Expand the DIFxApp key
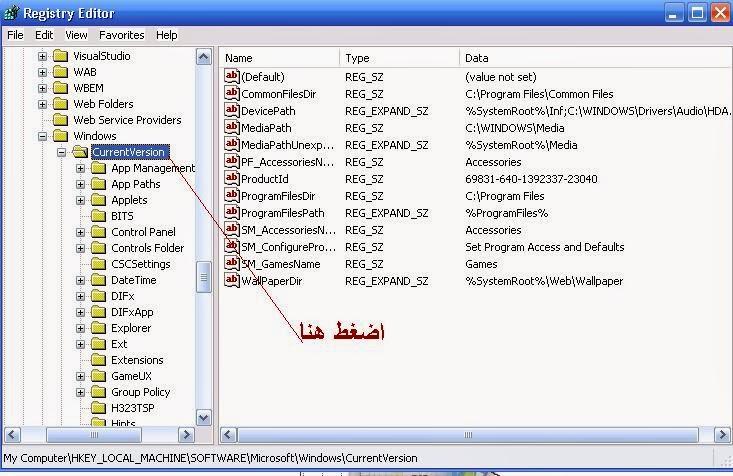Image resolution: width=733 pixels, height=476 pixels. pos(80,312)
